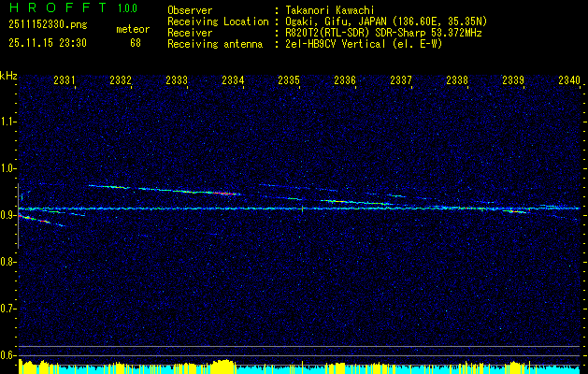This screenshot has height=374, width=588.
Task: Click the 2337 time marker
Action: [x=401, y=79]
